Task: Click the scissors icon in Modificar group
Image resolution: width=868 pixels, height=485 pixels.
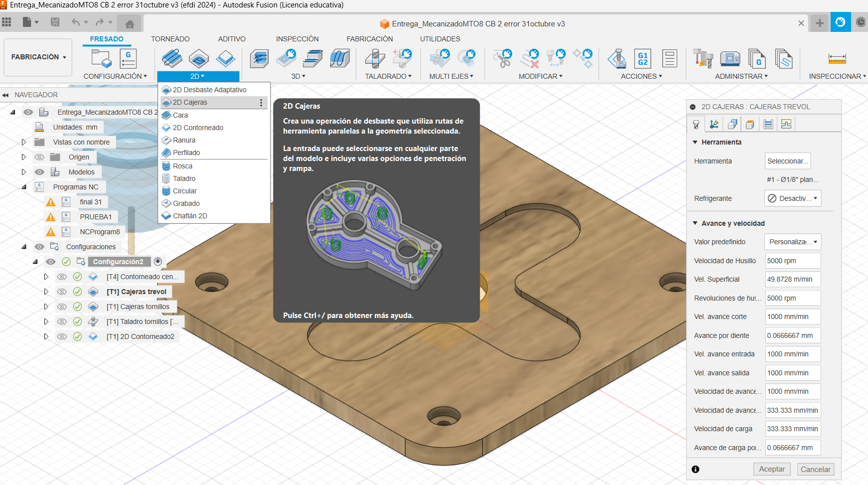Action: pyautogui.click(x=502, y=59)
